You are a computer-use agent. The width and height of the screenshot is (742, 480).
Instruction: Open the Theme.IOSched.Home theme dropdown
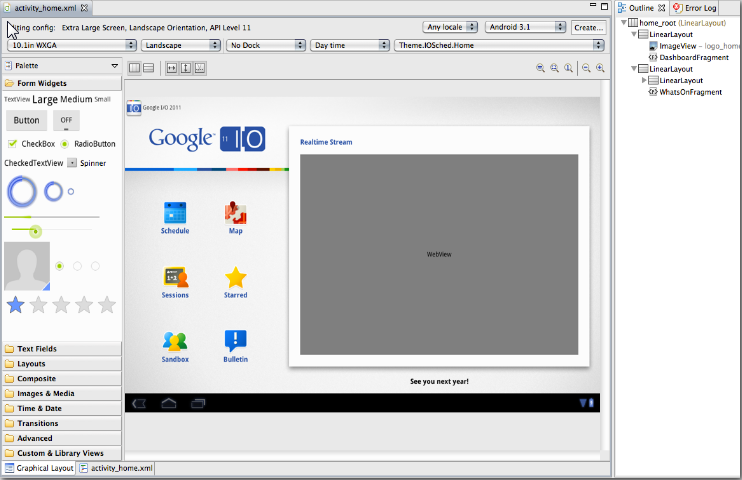point(499,45)
